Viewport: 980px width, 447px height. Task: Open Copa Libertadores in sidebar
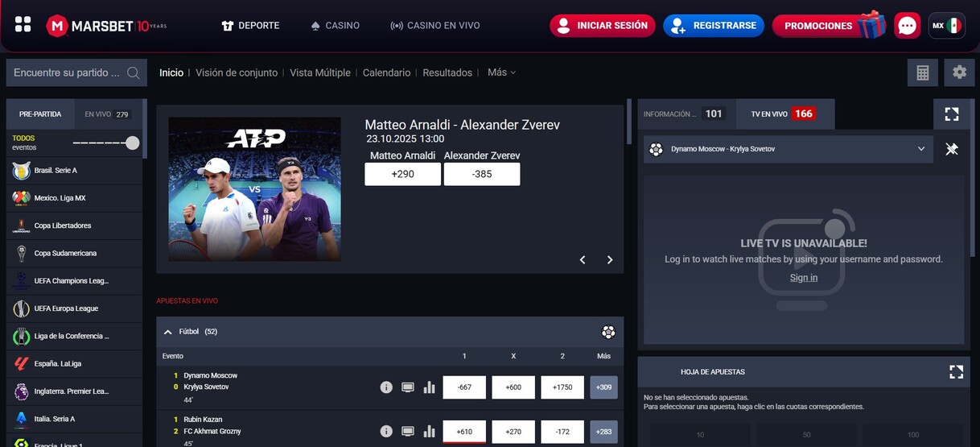click(x=74, y=226)
